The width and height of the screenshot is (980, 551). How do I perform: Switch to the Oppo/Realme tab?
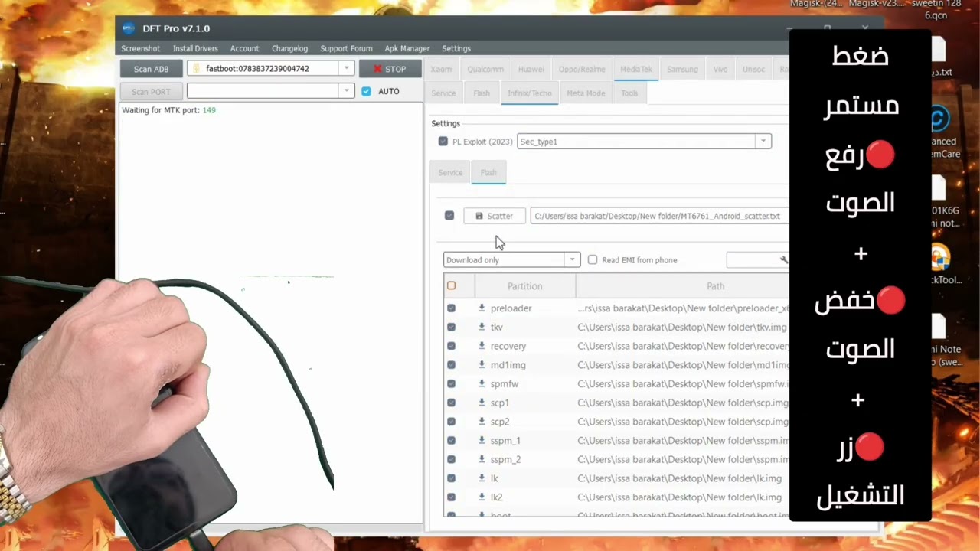pyautogui.click(x=582, y=69)
